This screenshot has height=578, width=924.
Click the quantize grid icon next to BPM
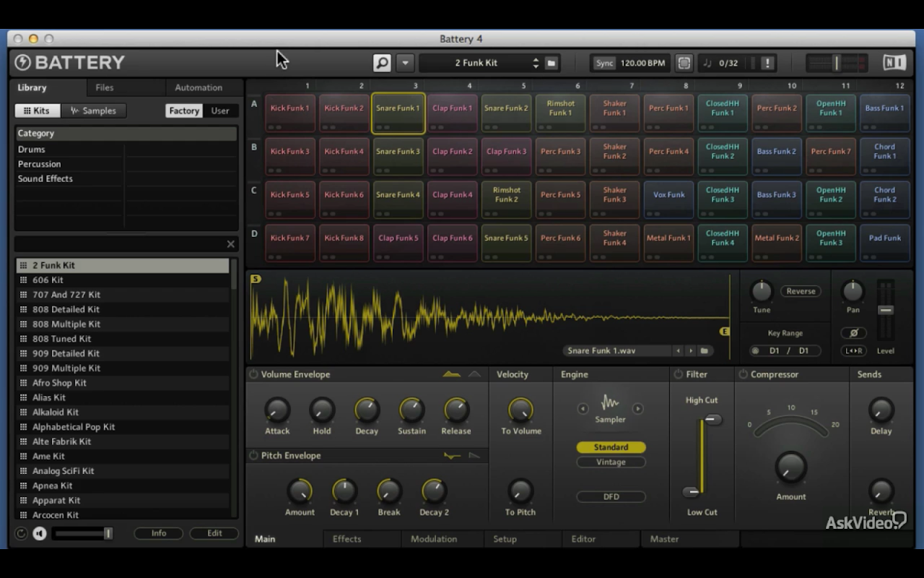pos(684,63)
